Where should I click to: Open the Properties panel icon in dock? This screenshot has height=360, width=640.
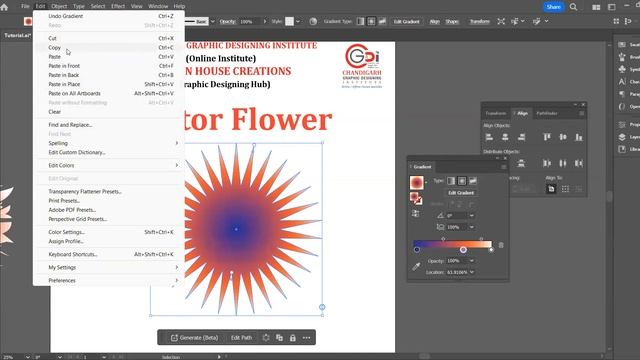(x=622, y=124)
